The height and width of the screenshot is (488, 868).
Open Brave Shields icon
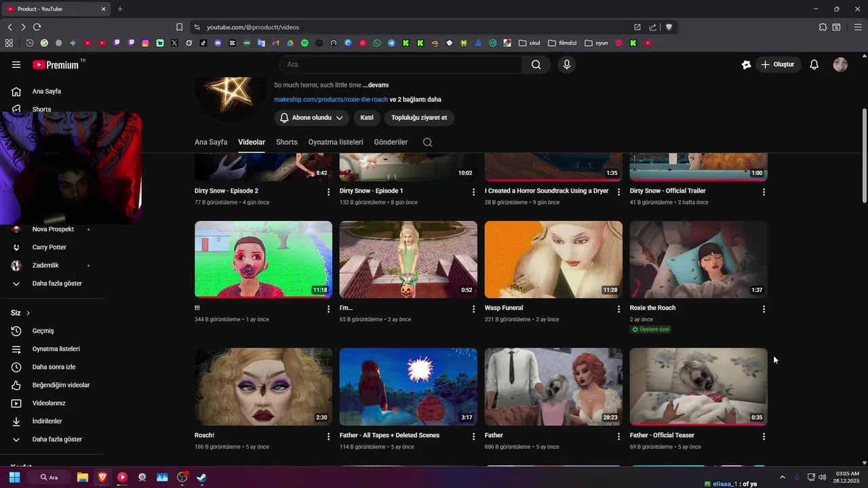point(669,27)
